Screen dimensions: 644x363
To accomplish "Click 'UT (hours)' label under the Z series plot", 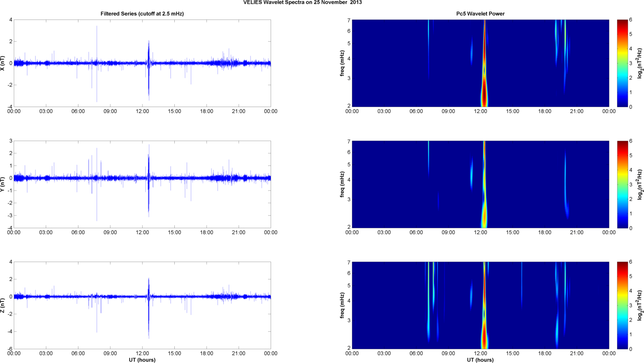I will (142, 360).
